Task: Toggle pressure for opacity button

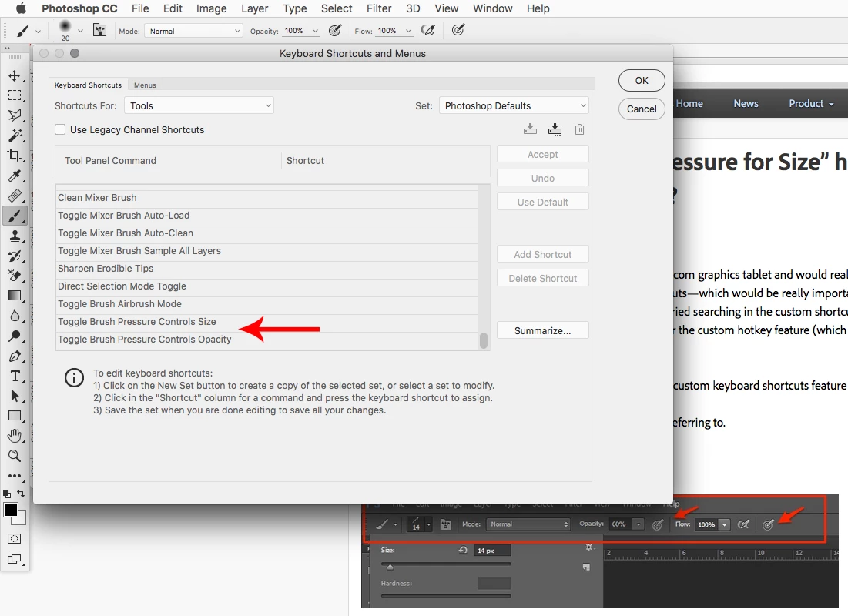Action: 335,30
